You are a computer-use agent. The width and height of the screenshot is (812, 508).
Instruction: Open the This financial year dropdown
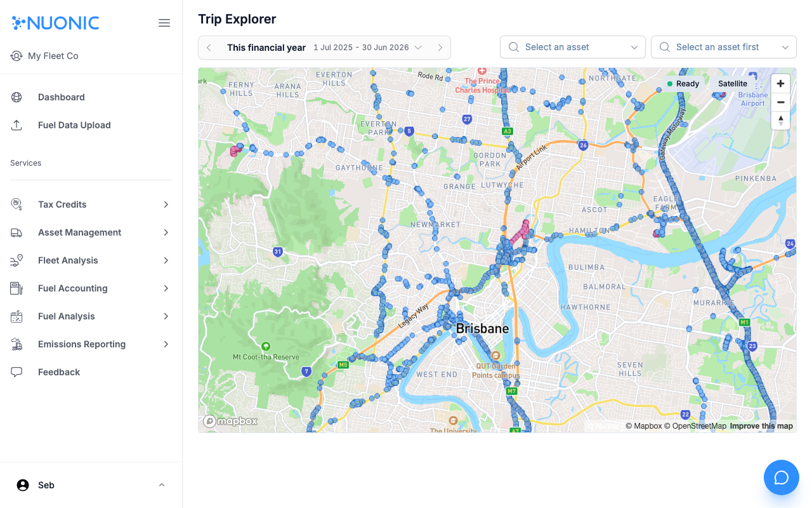coord(324,48)
